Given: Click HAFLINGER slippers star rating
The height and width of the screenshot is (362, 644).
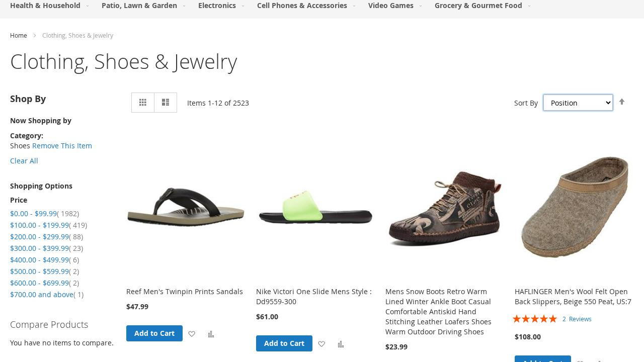Looking at the screenshot, I should 535,319.
